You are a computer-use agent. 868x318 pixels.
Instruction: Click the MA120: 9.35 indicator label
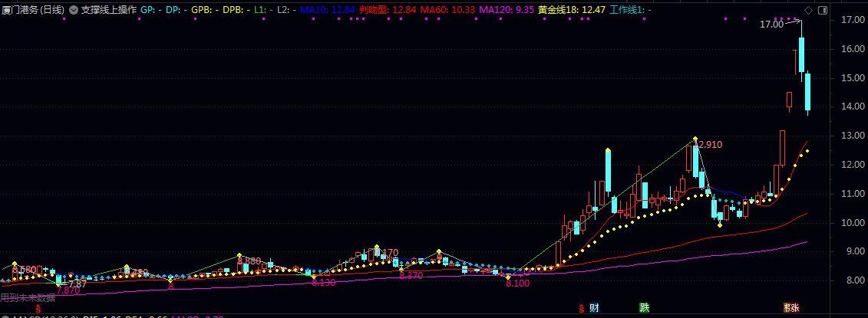tap(507, 10)
